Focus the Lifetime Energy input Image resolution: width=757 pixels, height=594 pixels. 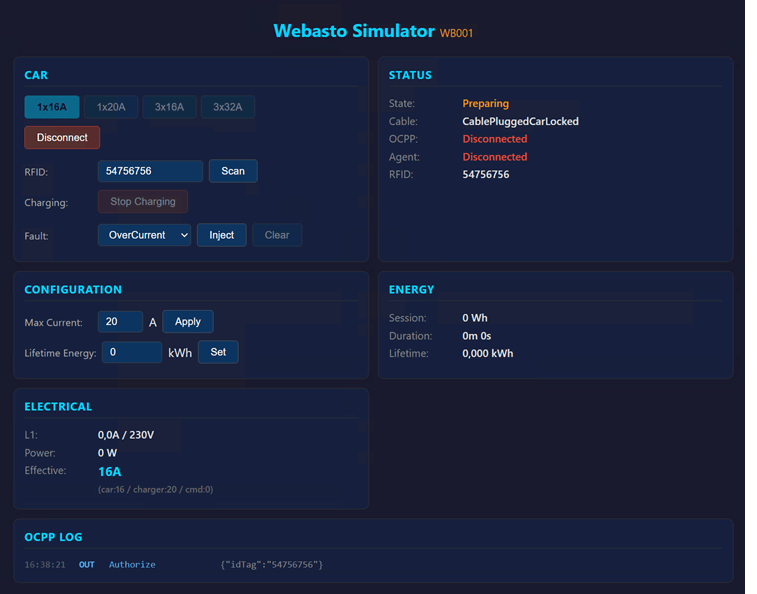(x=132, y=352)
